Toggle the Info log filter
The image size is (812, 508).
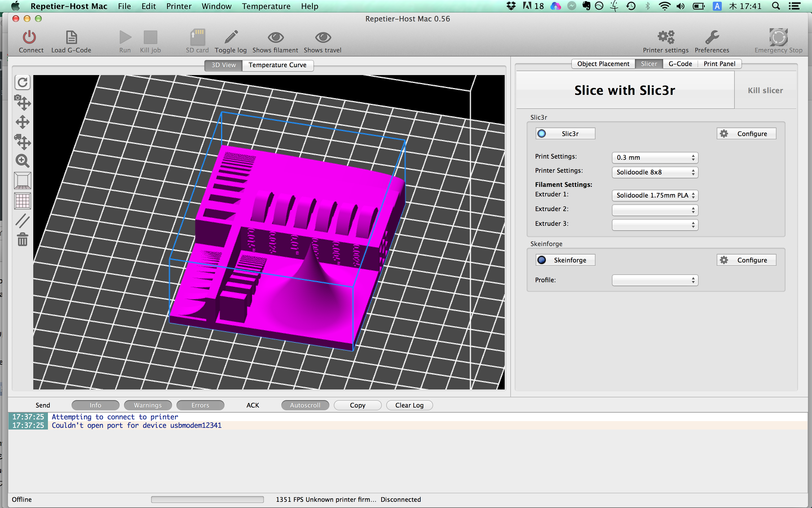(95, 405)
